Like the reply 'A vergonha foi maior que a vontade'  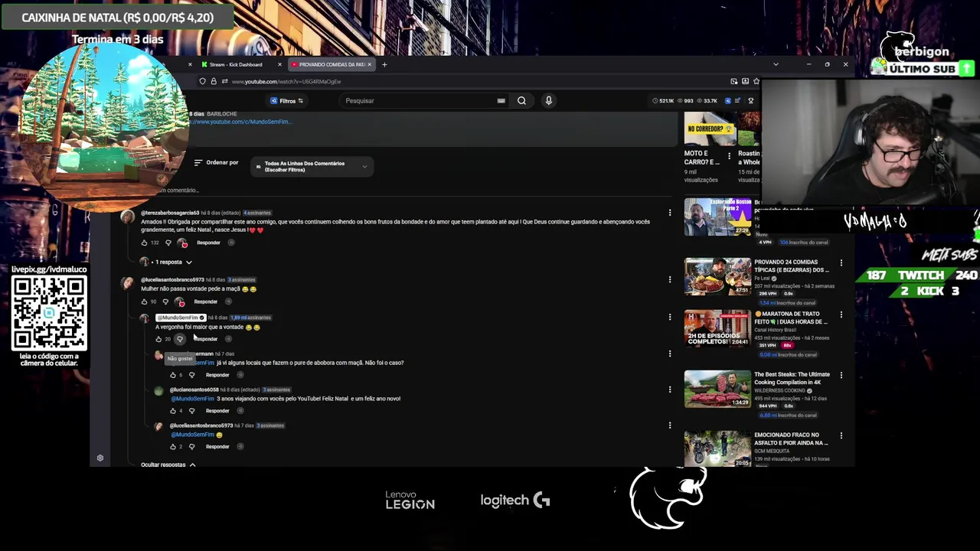click(158, 339)
